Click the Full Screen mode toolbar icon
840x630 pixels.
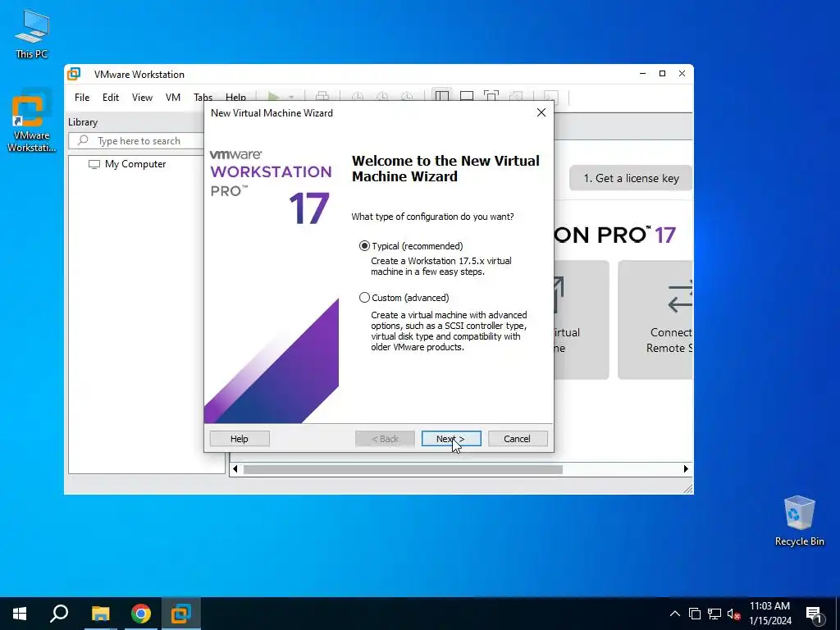(491, 96)
